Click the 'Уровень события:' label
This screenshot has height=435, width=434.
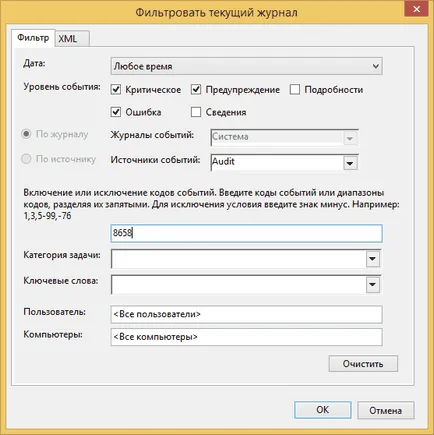click(62, 87)
